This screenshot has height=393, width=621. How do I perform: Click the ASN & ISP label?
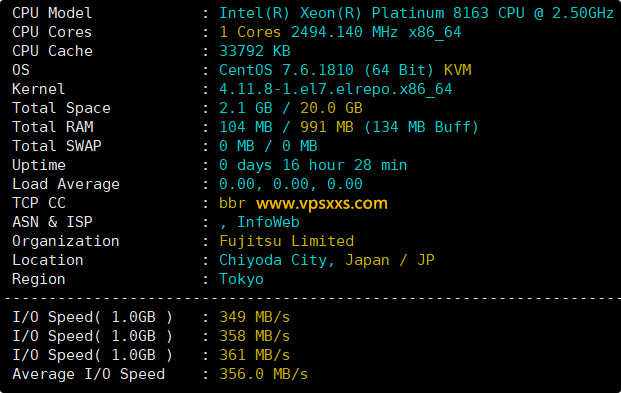52,222
